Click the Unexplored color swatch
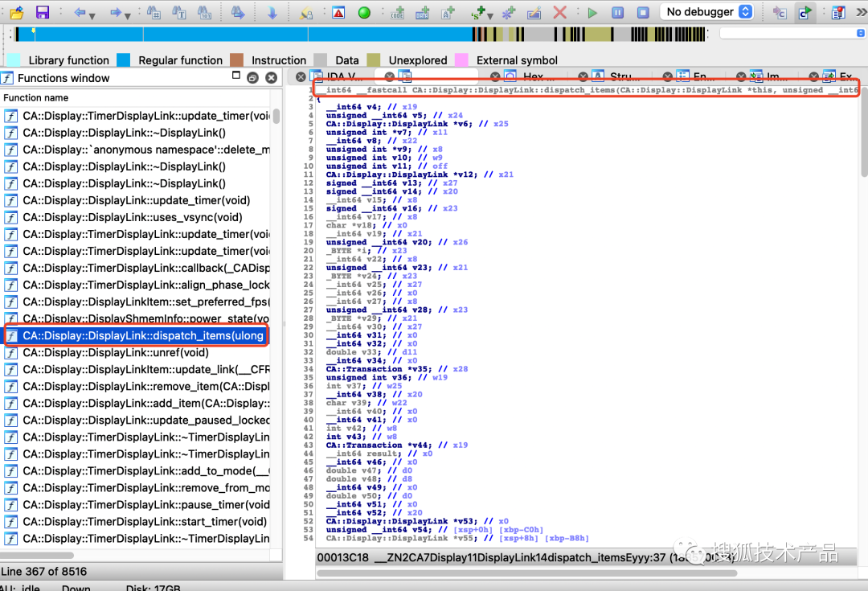The width and height of the screenshot is (868, 591). [x=374, y=60]
